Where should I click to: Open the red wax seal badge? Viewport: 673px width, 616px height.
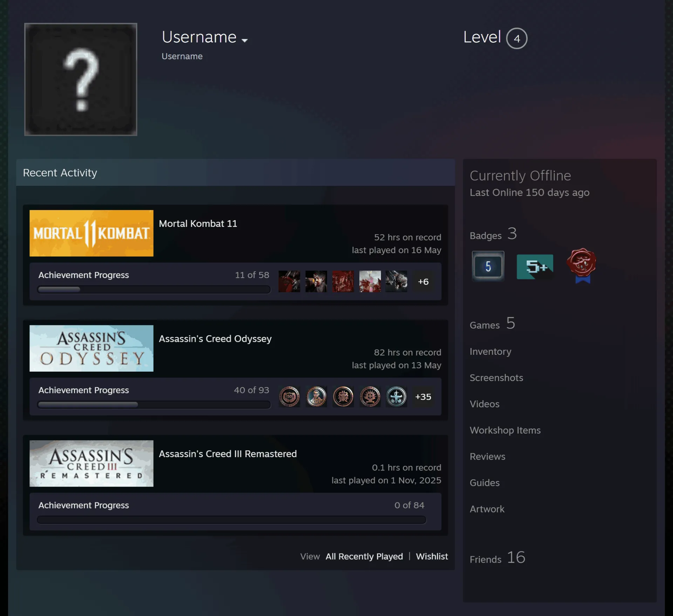[582, 265]
